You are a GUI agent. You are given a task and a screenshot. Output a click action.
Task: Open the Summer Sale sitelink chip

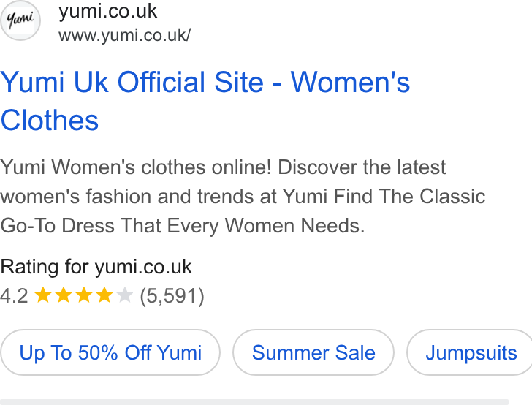pyautogui.click(x=313, y=352)
